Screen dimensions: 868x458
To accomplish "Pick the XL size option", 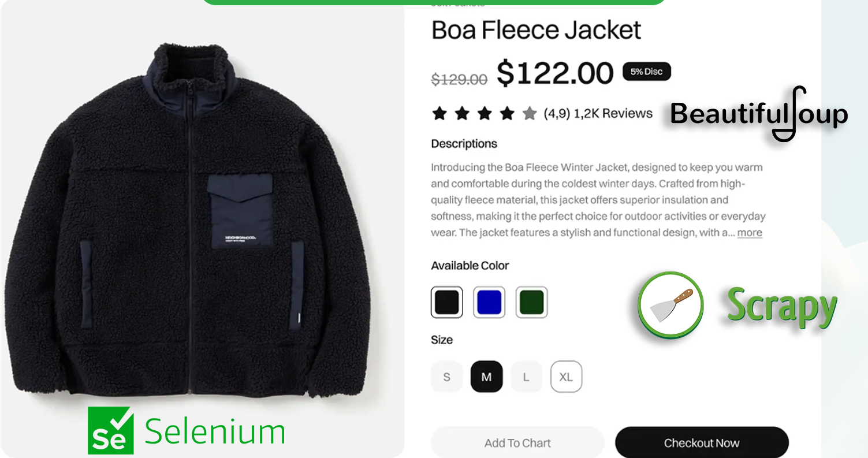I will coord(566,377).
